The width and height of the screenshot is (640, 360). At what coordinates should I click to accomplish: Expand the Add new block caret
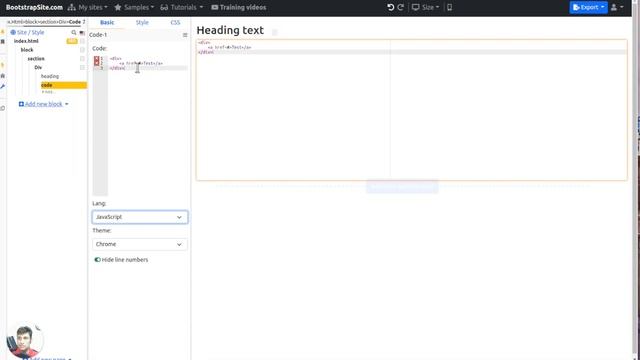[x=67, y=104]
